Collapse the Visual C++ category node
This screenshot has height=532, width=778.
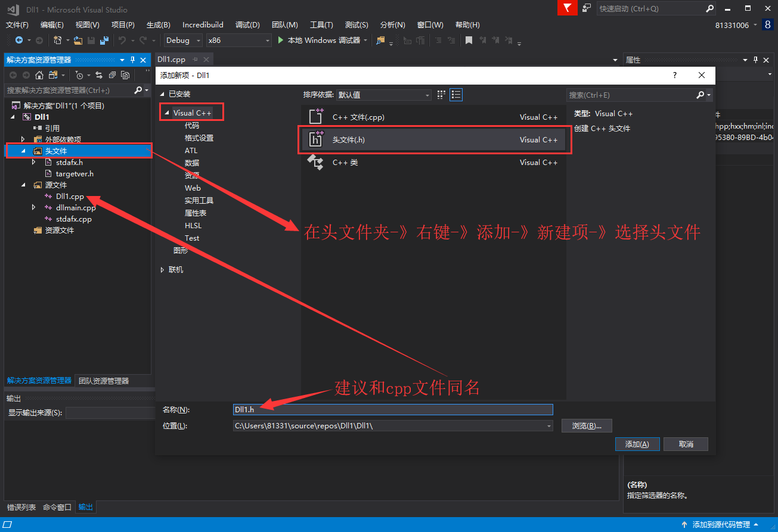pos(167,113)
